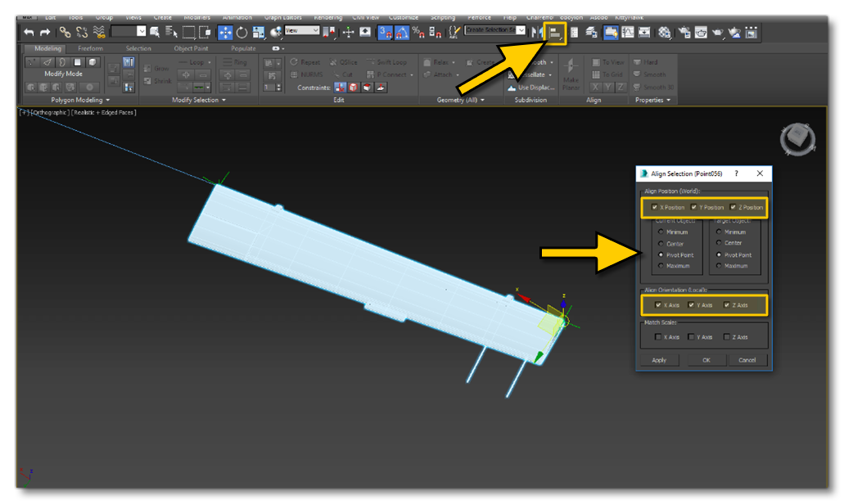The height and width of the screenshot is (504, 844).
Task: Uncheck X Position in Align Position
Action: coord(655,207)
